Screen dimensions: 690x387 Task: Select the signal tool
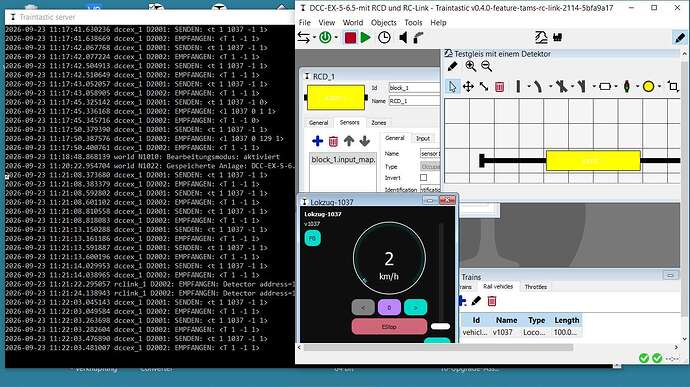point(627,86)
